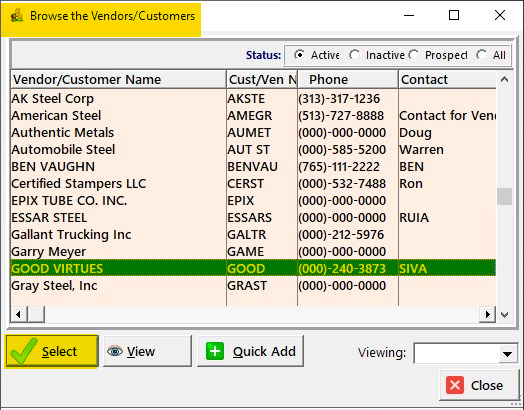Click phone number (000)-240-3873

[342, 269]
